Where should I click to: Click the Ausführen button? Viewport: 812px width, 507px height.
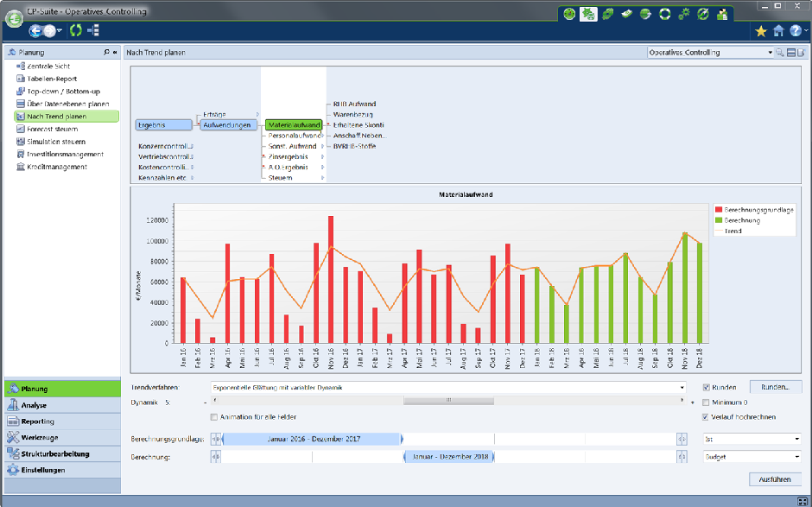(x=775, y=479)
